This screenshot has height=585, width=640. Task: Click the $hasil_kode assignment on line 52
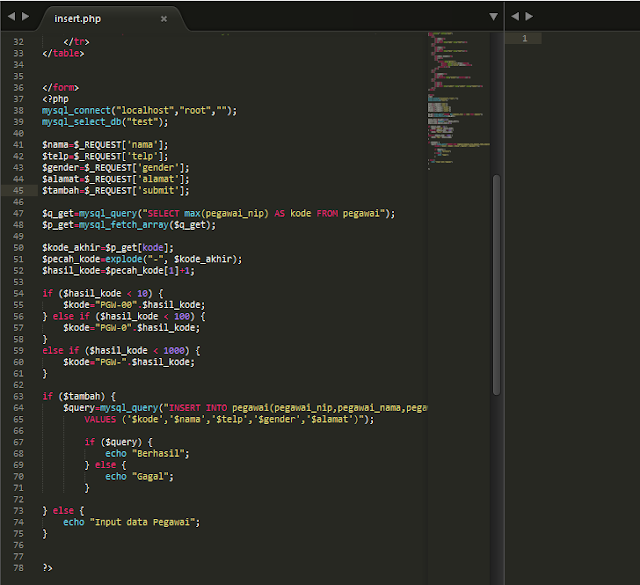[x=118, y=271]
